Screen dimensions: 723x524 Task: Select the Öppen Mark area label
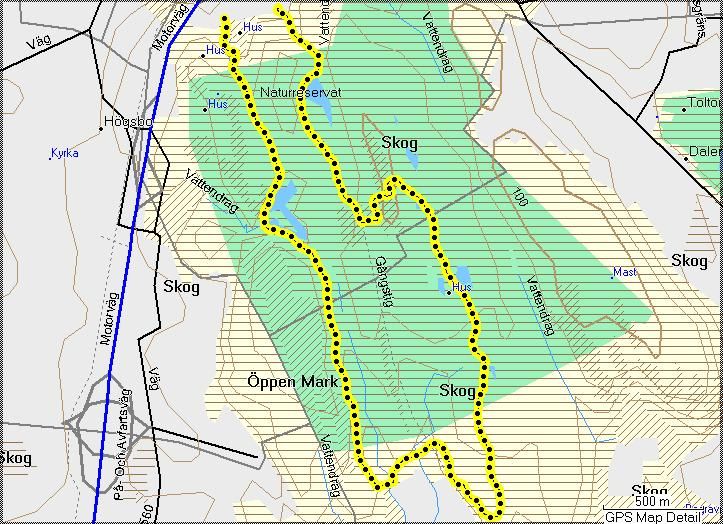coord(292,381)
